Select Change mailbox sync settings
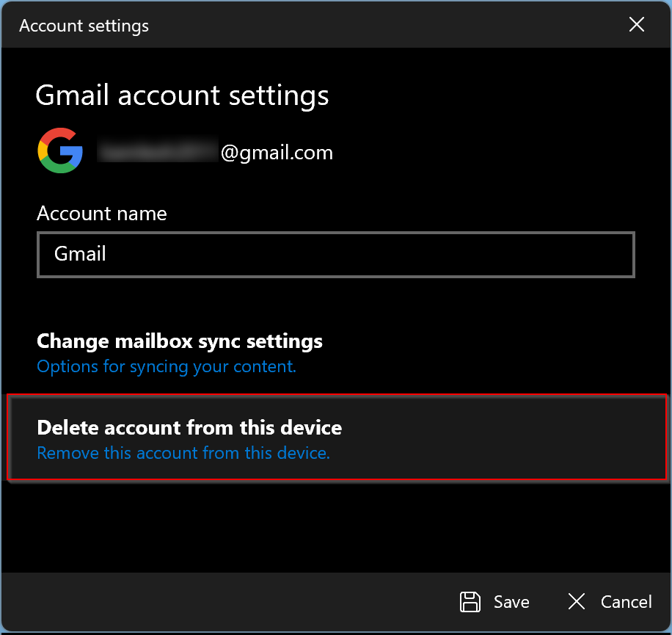 point(180,341)
